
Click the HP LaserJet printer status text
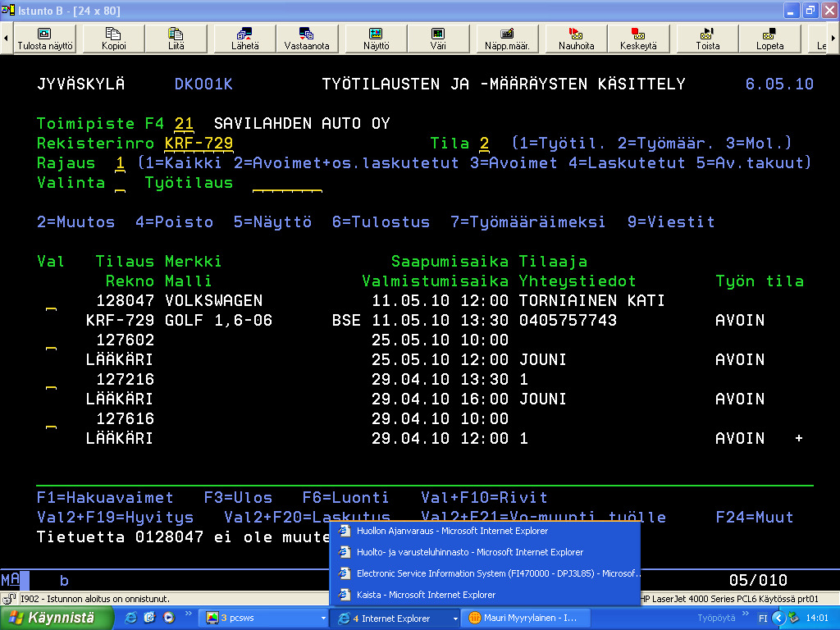pyautogui.click(x=729, y=599)
